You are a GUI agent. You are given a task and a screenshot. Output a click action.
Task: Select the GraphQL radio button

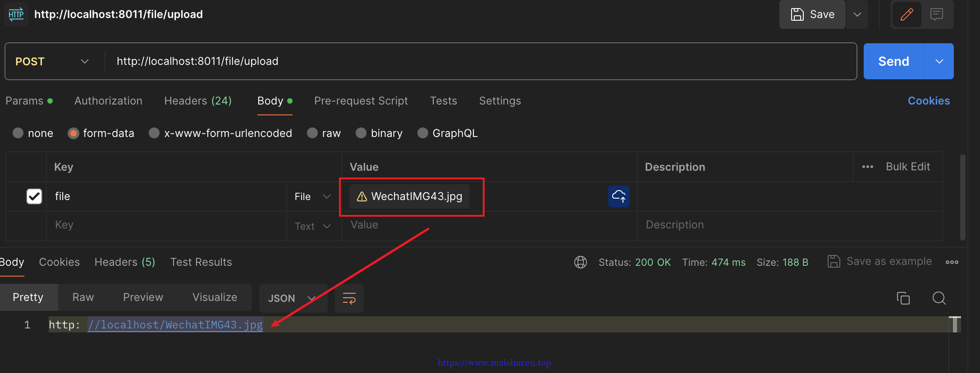(422, 133)
